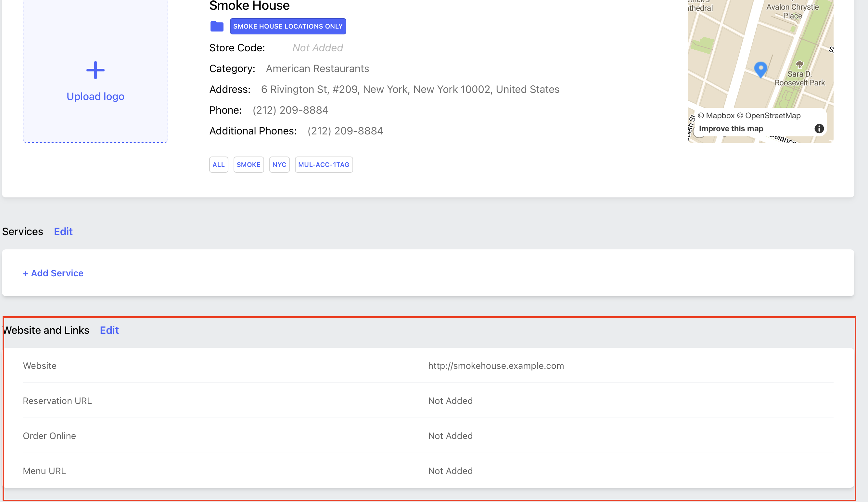The width and height of the screenshot is (868, 502).
Task: Click the blue folder icon
Action: tap(217, 26)
